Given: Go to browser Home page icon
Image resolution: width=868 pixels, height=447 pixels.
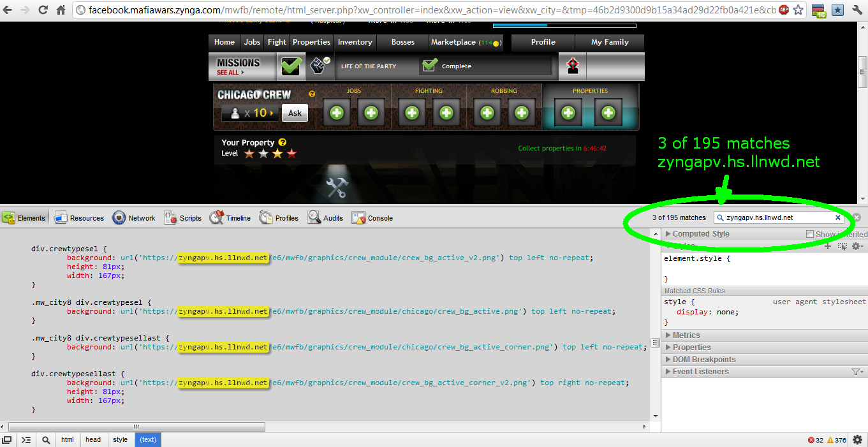Looking at the screenshot, I should point(61,10).
